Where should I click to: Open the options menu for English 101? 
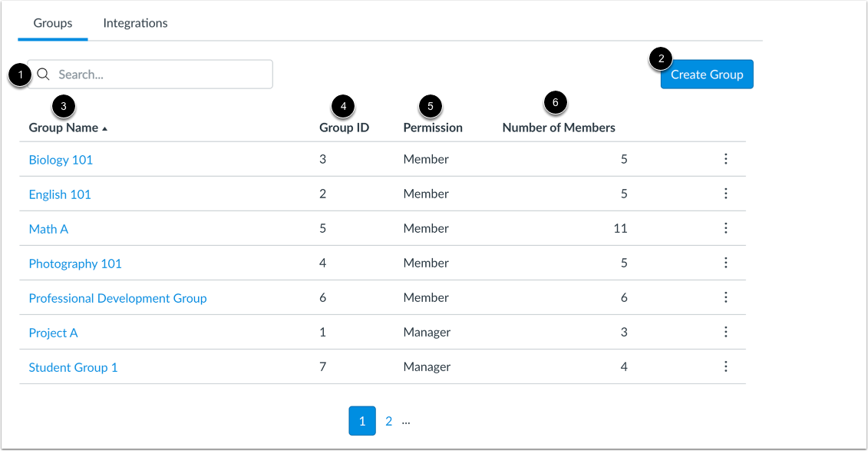click(726, 194)
